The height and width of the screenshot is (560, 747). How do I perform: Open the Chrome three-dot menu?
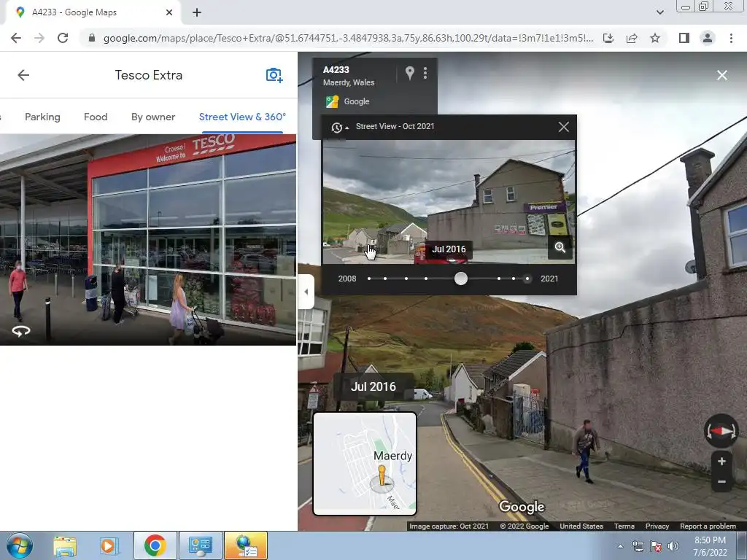point(731,38)
